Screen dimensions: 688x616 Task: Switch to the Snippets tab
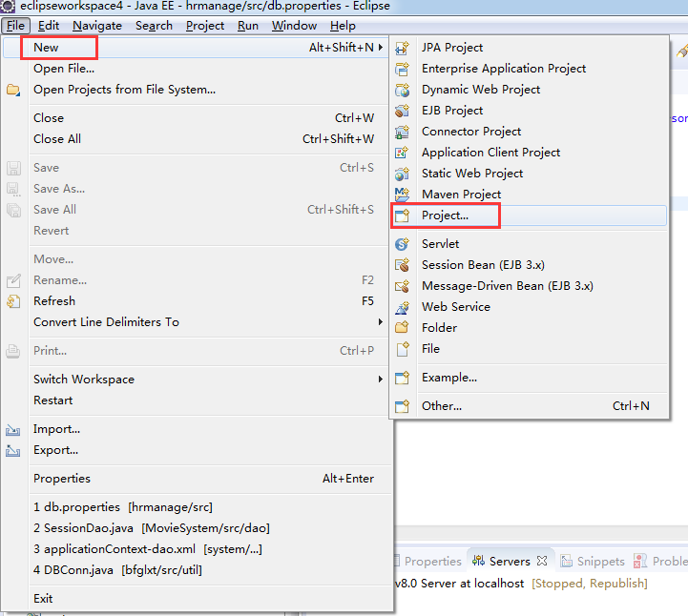click(600, 562)
